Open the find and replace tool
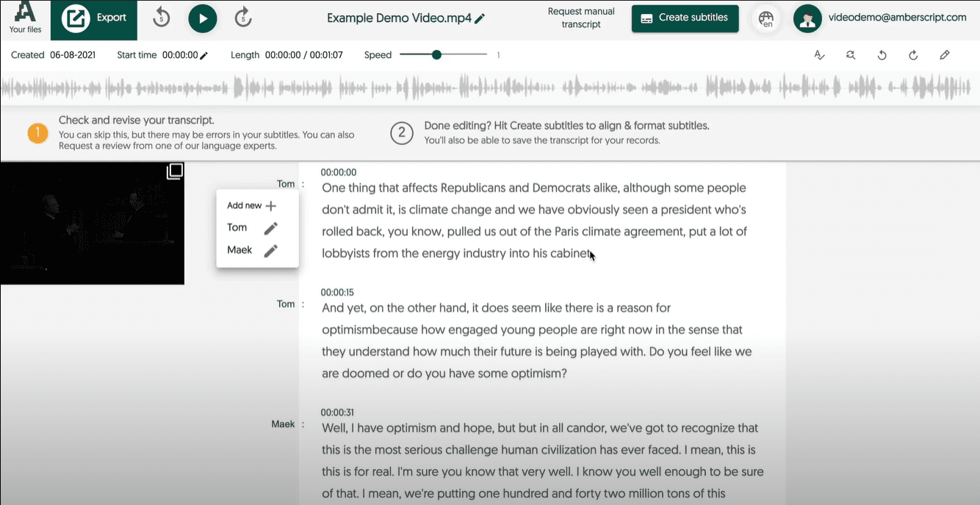The image size is (980, 505). pos(851,55)
